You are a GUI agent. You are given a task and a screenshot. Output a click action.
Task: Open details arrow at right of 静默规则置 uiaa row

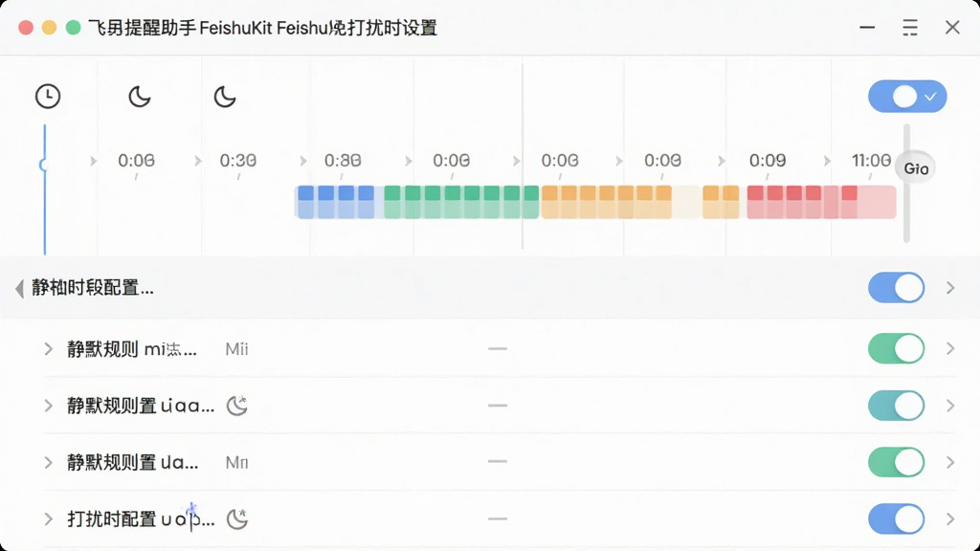click(x=950, y=406)
